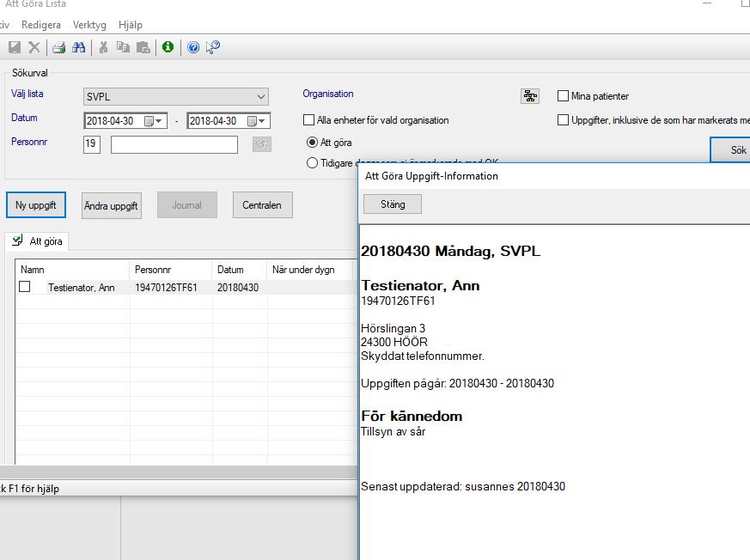Click the date cell 20180430 in the list
This screenshot has height=560, width=750.
point(238,288)
